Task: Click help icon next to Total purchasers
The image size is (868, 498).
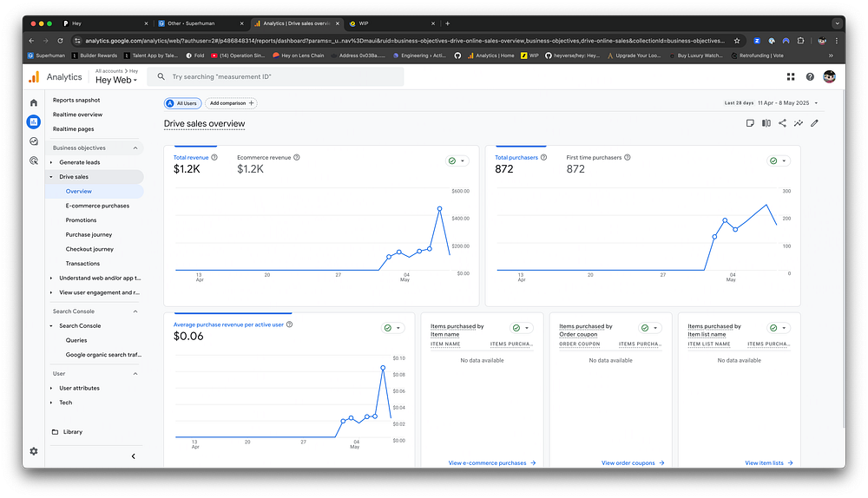Action: click(543, 158)
